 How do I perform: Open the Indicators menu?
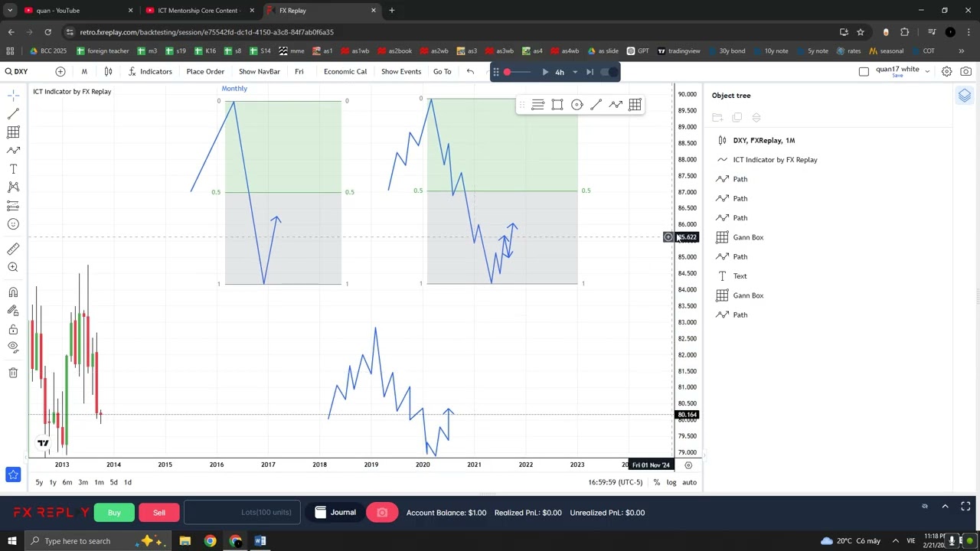150,71
